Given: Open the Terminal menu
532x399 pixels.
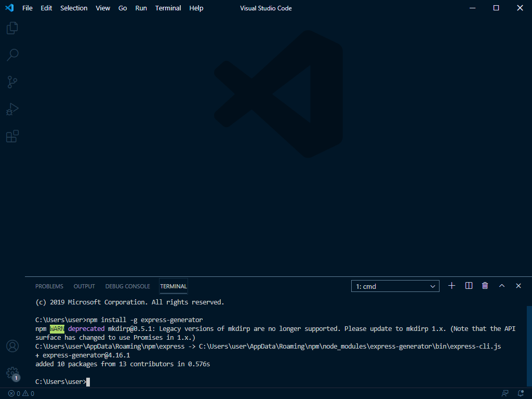Looking at the screenshot, I should [168, 8].
